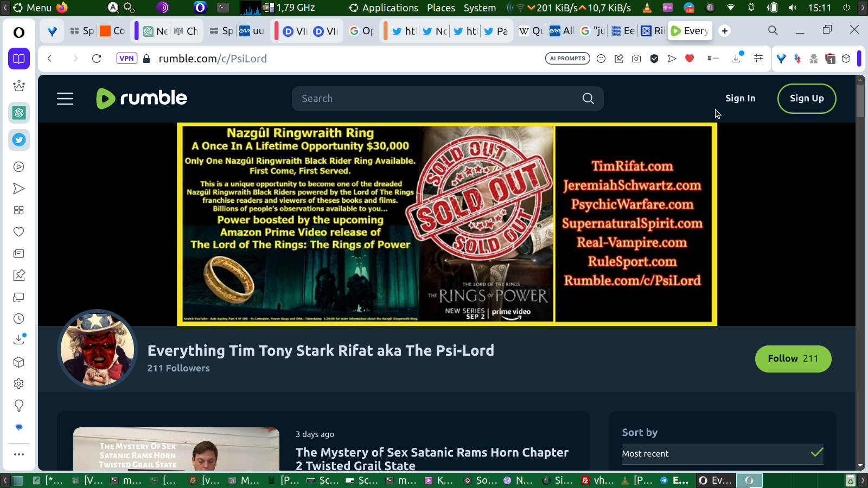Click the address bar URL rumble.com/c/PsiLord
868x488 pixels.
click(213, 59)
